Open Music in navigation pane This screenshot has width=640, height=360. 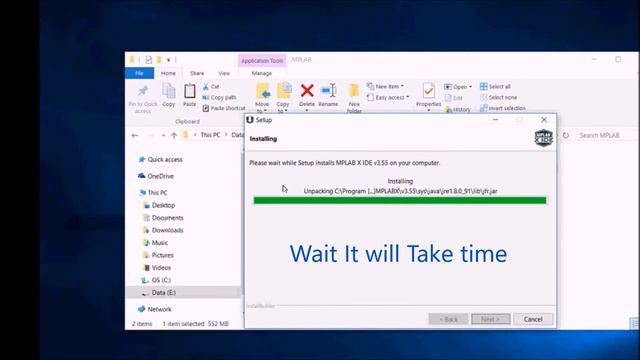click(x=155, y=242)
